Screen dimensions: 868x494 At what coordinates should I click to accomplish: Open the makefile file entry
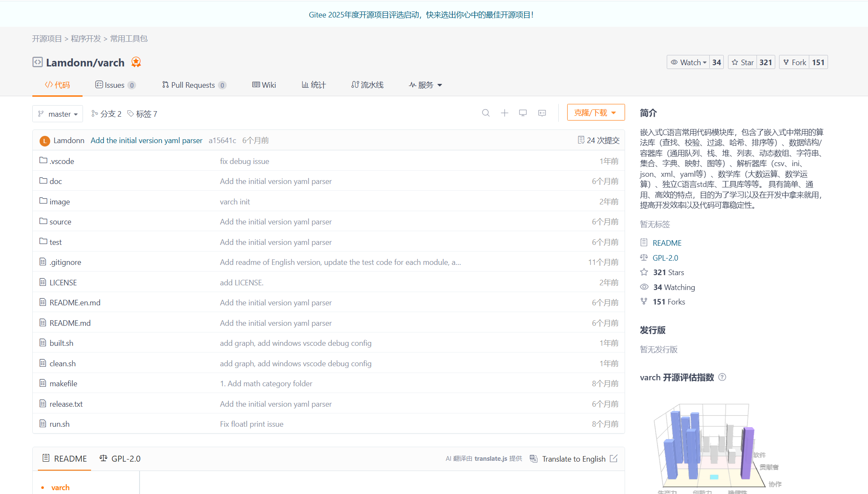(x=63, y=383)
